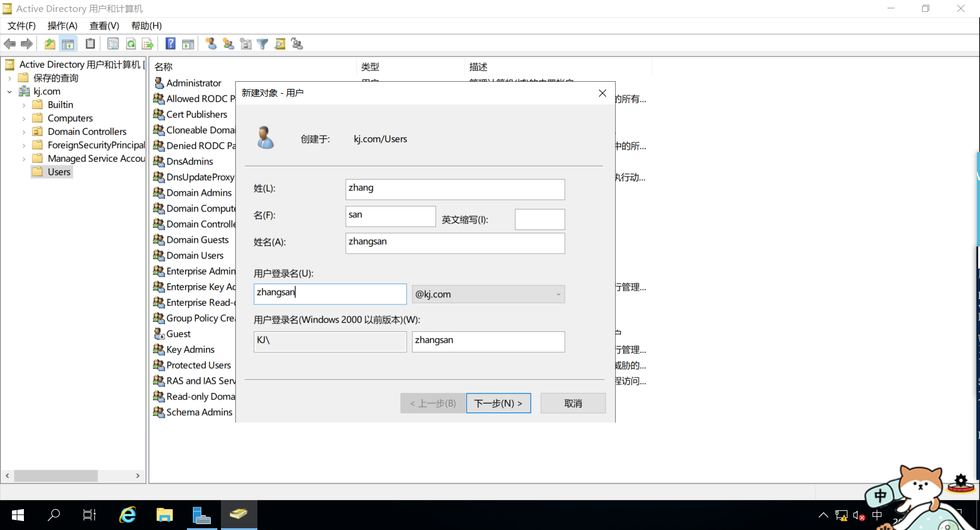Open the 帮助(H) menu
980x530 pixels.
point(146,26)
